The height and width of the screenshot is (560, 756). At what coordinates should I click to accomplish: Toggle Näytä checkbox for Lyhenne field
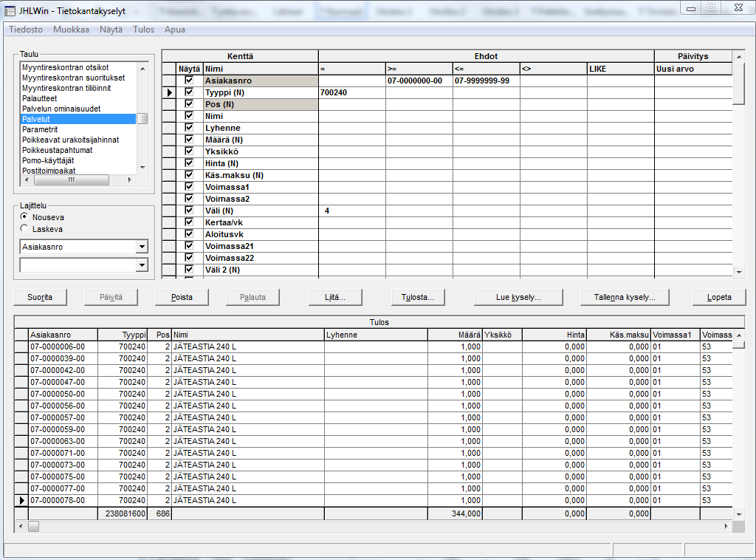coord(189,128)
